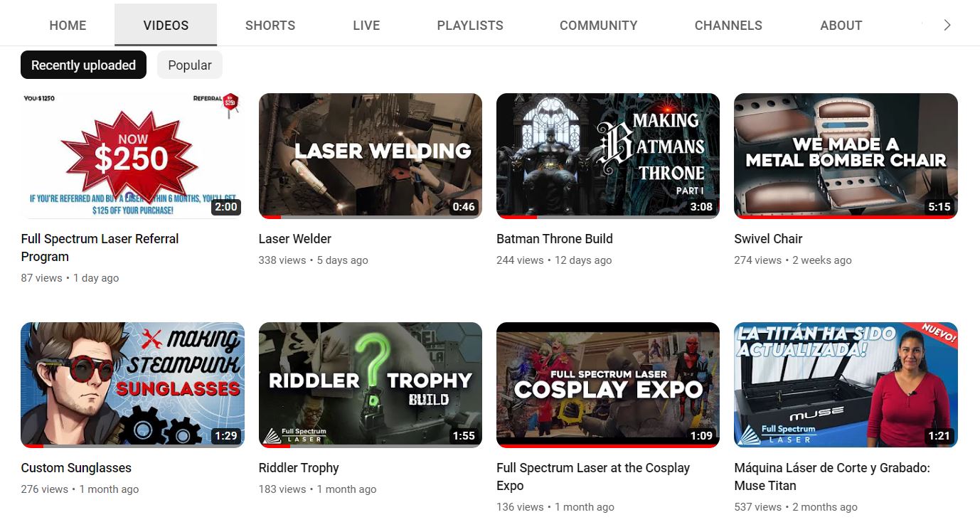Open the Live tab
Image resolution: width=980 pixels, height=532 pixels.
[x=366, y=26]
